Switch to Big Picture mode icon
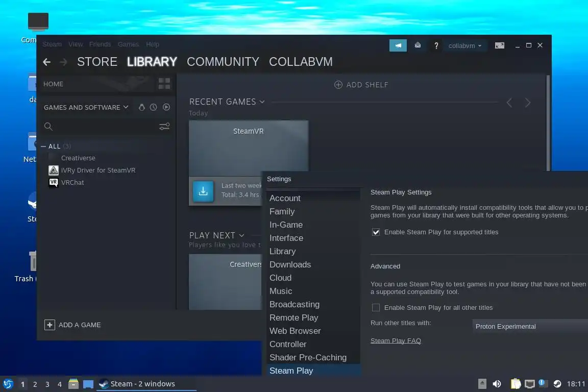Screen dimensions: 588x392 tap(500, 45)
